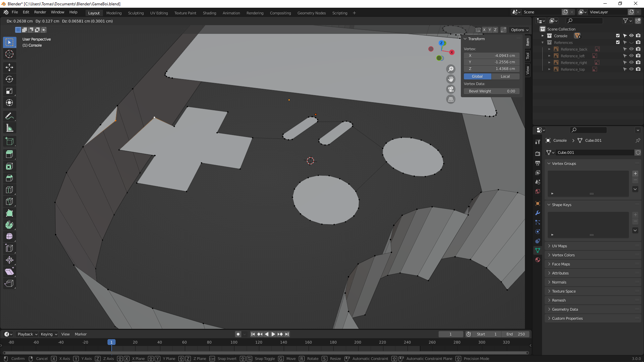Viewport: 644px width, 362px height.
Task: Select the Measure tool
Action: tap(9, 128)
